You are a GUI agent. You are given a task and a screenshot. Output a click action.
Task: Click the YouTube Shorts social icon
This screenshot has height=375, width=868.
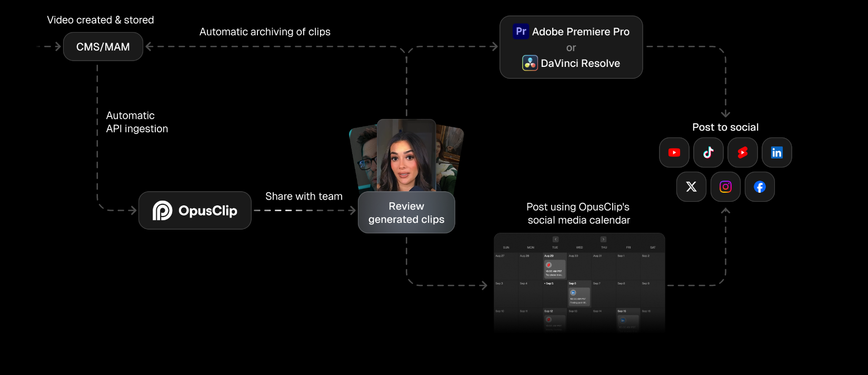742,153
